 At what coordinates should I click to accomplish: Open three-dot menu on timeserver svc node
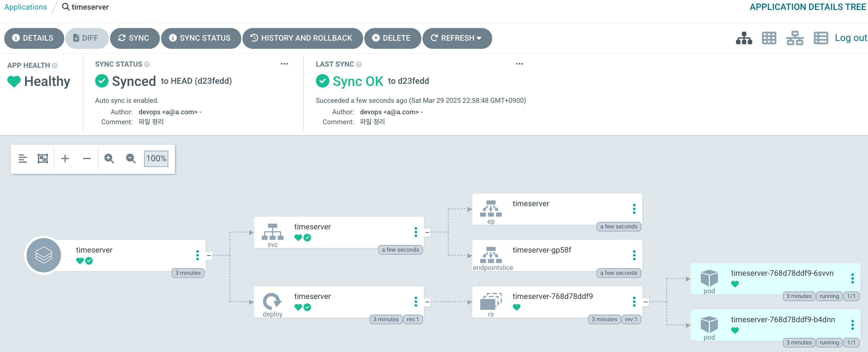click(416, 232)
